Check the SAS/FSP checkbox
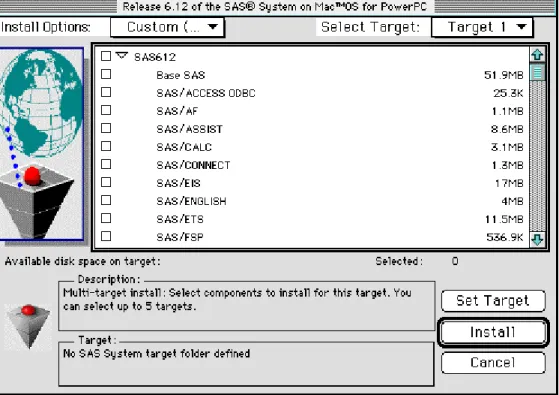559x395 pixels. (x=106, y=236)
